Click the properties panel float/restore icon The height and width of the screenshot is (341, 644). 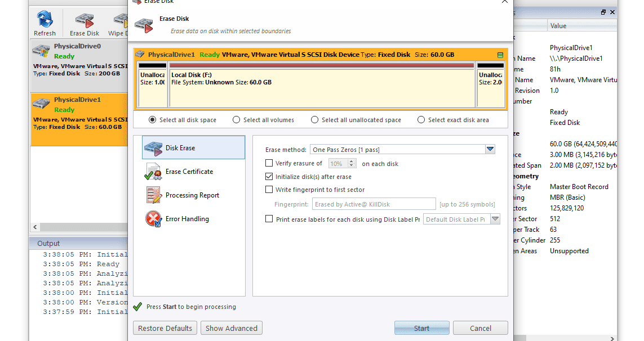(x=603, y=12)
